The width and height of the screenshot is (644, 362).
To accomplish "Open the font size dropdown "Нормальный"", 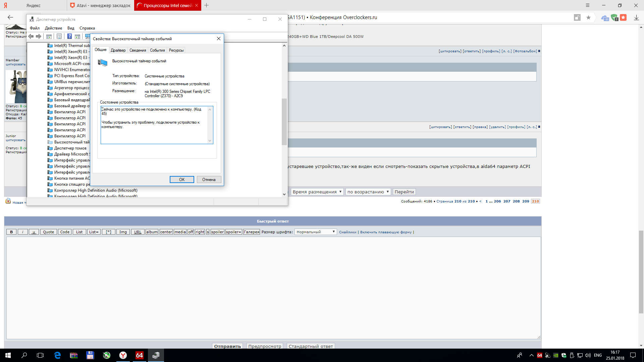I will [315, 232].
